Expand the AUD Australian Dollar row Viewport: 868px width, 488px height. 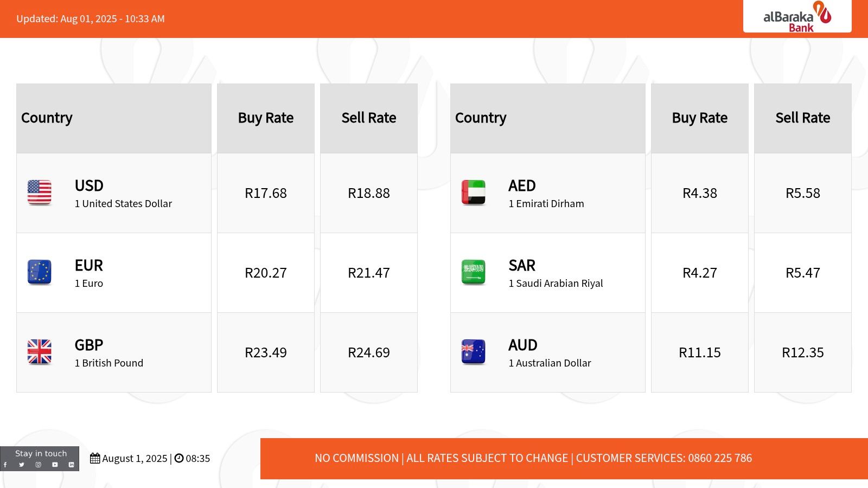click(x=547, y=352)
